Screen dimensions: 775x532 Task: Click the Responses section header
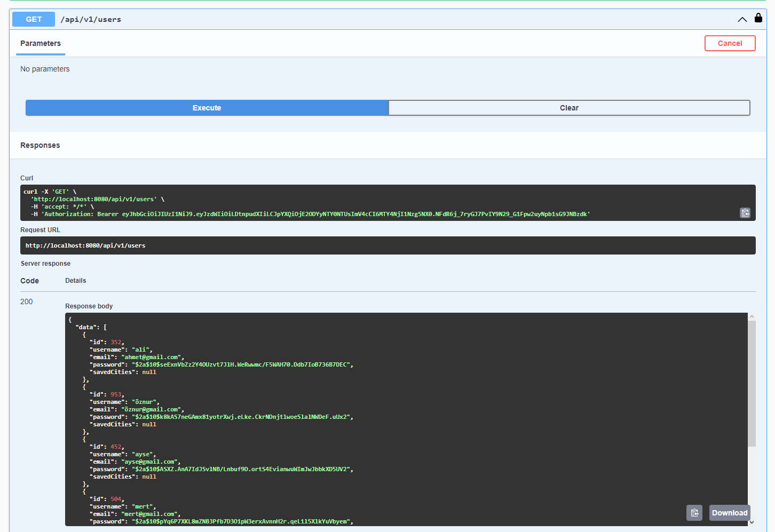point(39,145)
